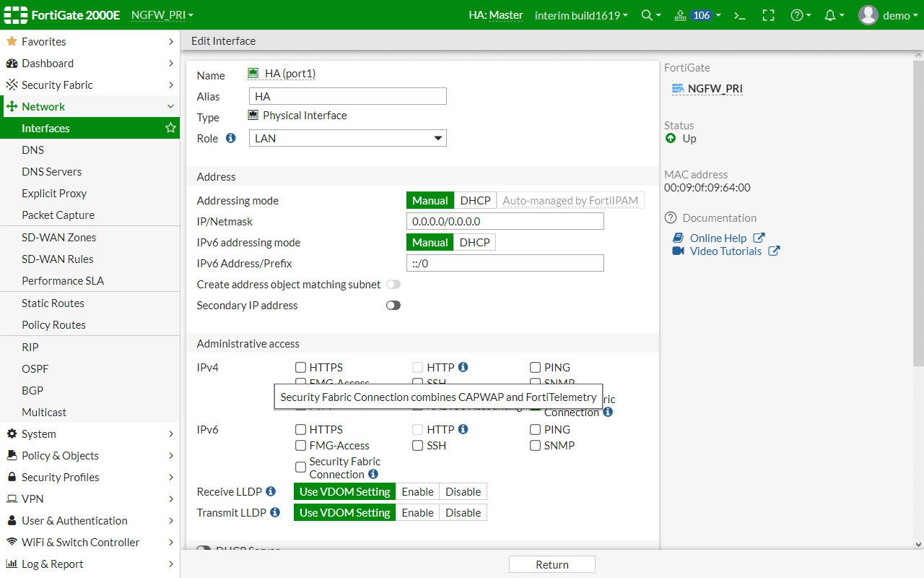Click the Return button
The image size is (924, 578).
[x=552, y=564]
